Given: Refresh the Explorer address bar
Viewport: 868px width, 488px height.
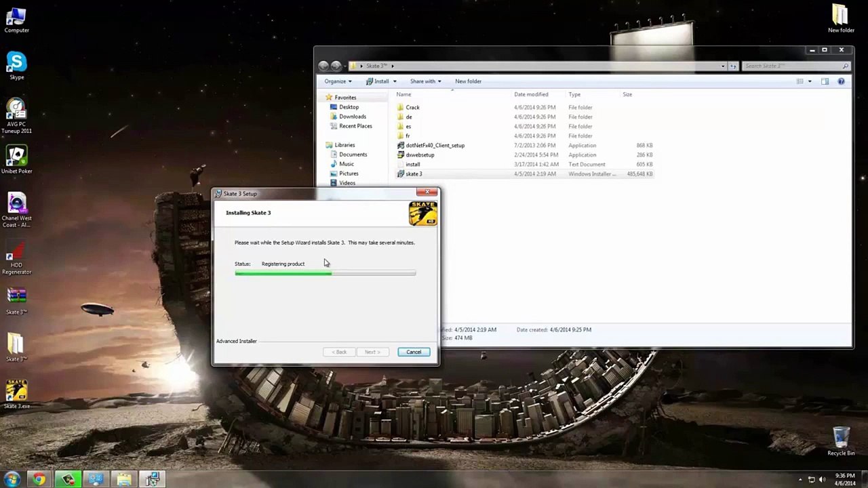Looking at the screenshot, I should [x=733, y=66].
